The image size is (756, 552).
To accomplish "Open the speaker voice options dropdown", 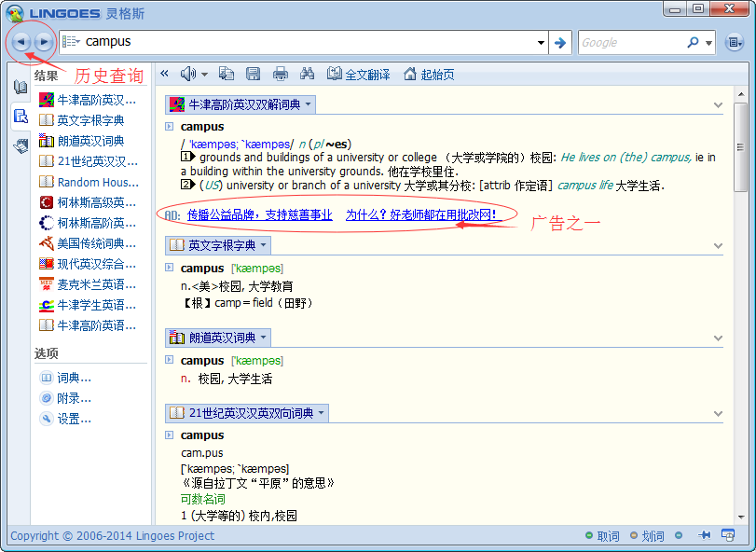I will click(204, 75).
